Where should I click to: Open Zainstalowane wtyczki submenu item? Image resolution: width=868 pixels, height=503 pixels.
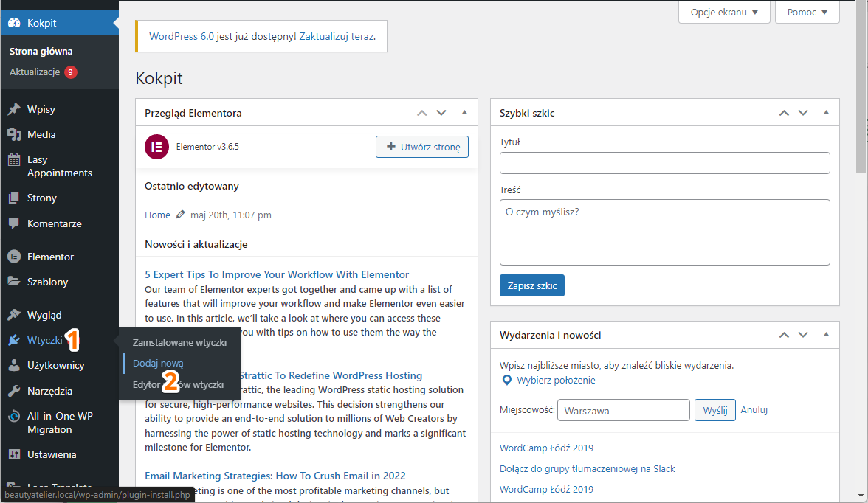click(179, 342)
